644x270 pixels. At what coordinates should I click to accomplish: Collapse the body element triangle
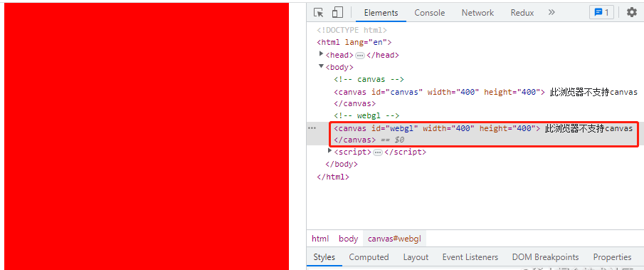(x=322, y=66)
